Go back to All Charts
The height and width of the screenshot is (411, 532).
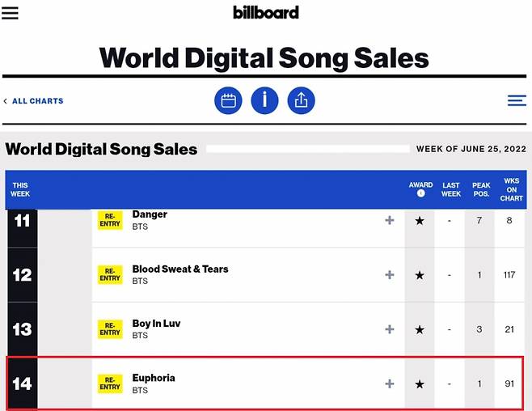(33, 101)
